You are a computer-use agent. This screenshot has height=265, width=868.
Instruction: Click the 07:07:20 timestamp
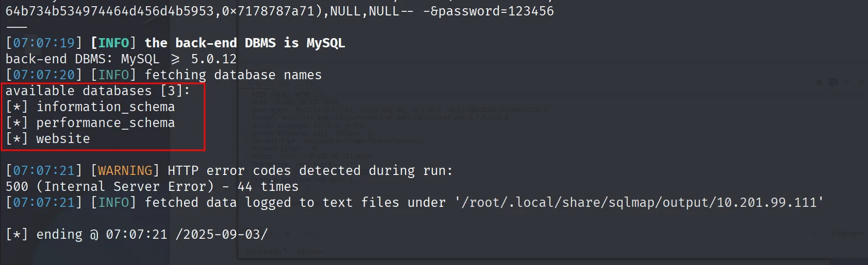(44, 75)
